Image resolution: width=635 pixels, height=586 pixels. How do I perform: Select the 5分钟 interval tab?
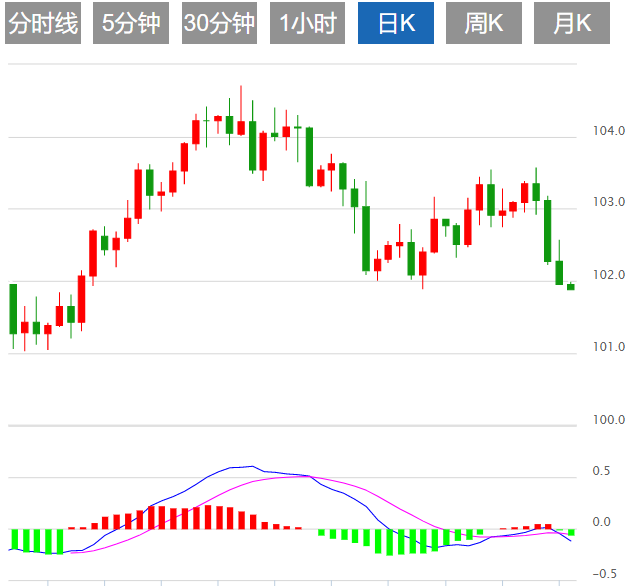[x=131, y=23]
